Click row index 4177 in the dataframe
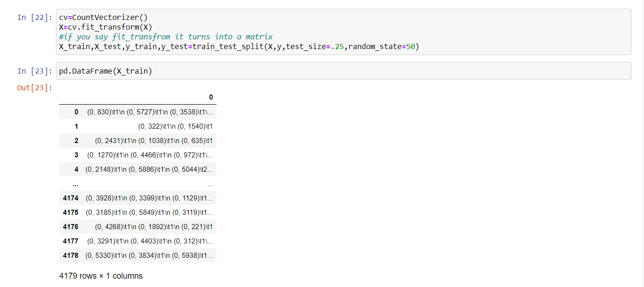The width and height of the screenshot is (644, 287). point(71,241)
